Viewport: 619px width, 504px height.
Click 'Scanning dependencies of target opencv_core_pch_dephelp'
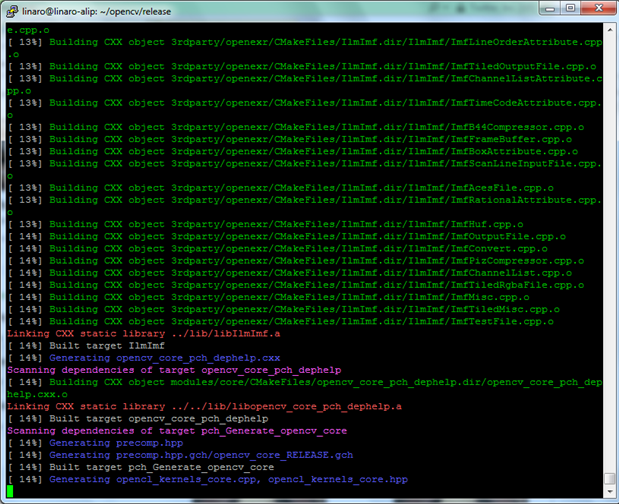tap(174, 370)
